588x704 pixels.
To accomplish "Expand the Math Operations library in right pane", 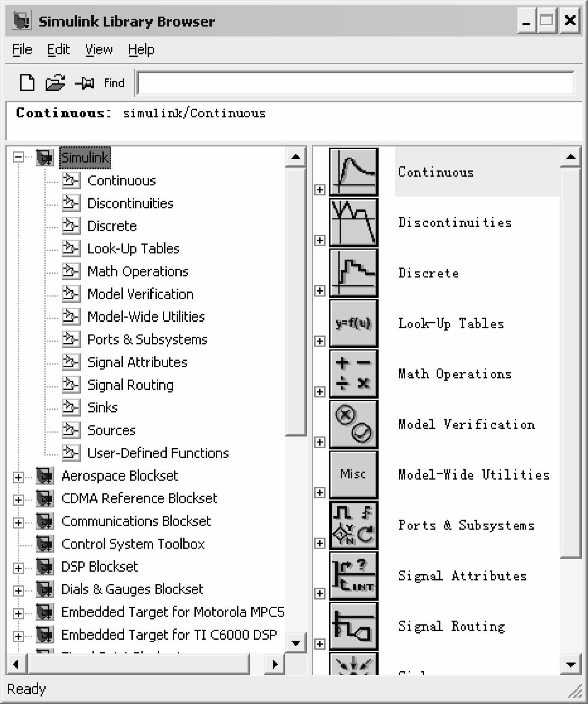I will [320, 392].
